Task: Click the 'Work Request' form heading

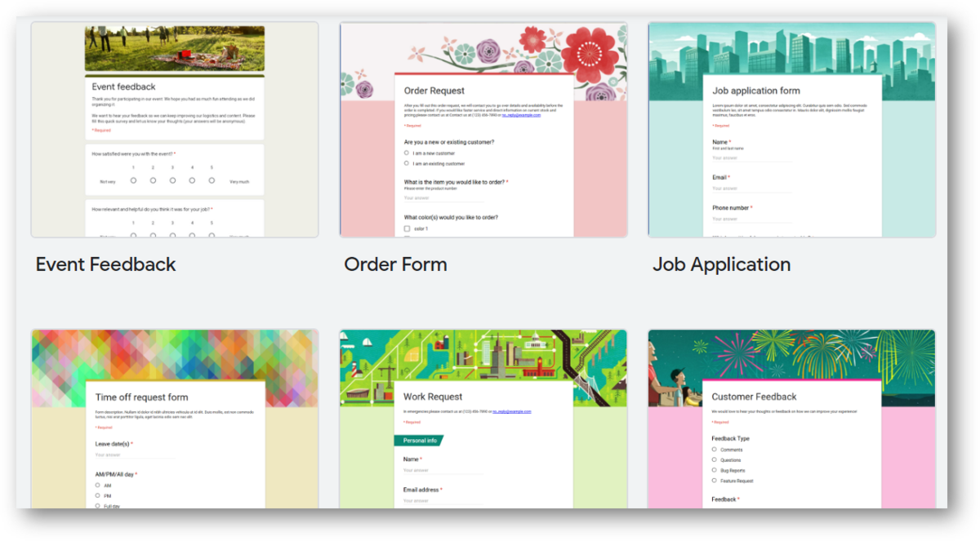Action: (433, 397)
